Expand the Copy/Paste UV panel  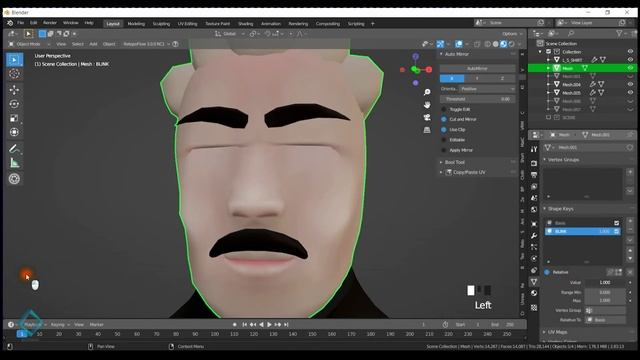[x=441, y=172]
